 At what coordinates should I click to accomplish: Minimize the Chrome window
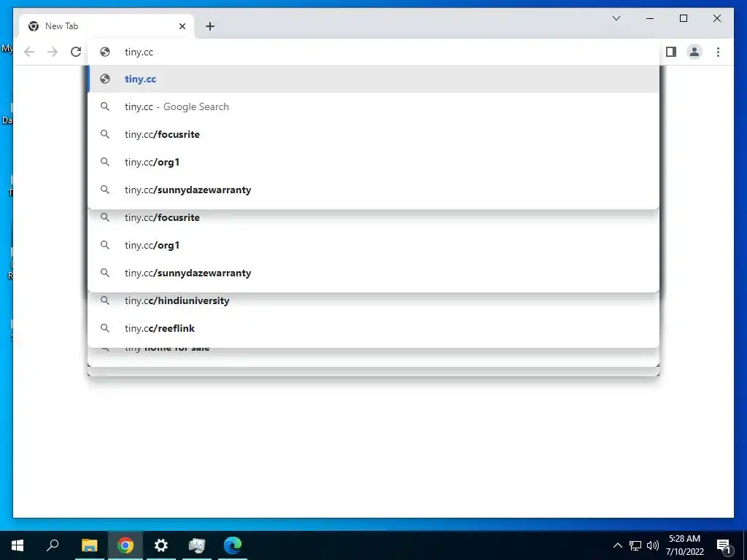[x=650, y=18]
